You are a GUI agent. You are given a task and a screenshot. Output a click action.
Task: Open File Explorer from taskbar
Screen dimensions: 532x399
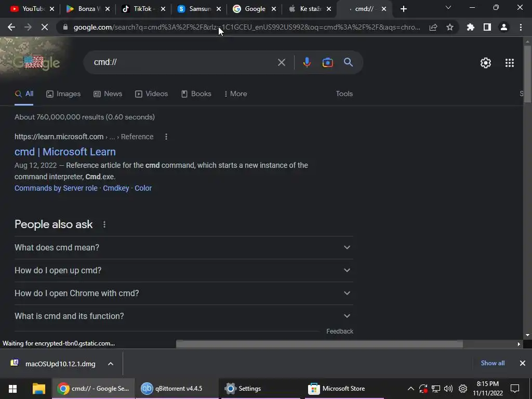click(x=38, y=389)
